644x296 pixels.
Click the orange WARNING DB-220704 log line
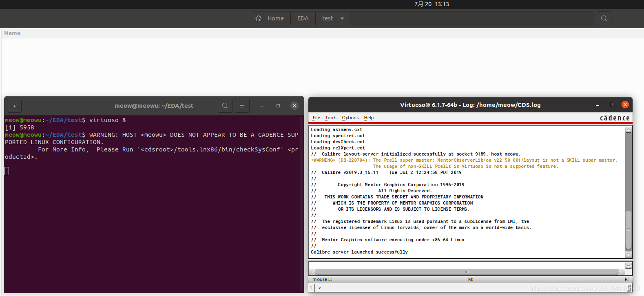(x=464, y=160)
